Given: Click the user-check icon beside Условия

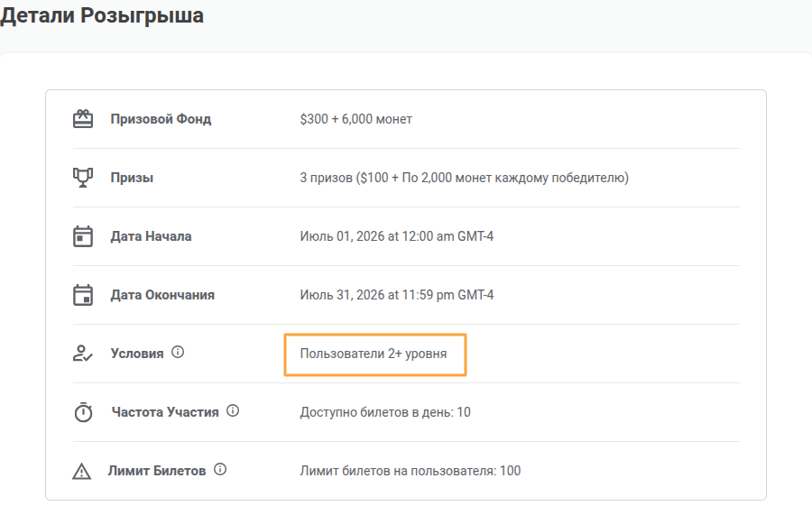Looking at the screenshot, I should (82, 354).
